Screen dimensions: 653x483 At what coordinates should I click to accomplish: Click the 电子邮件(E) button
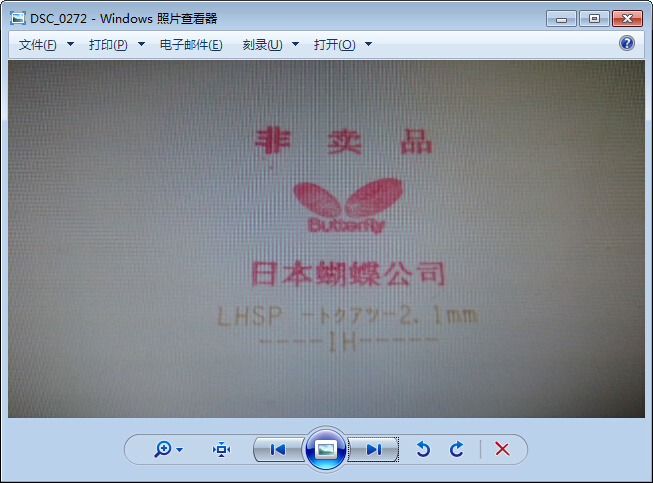click(x=191, y=45)
